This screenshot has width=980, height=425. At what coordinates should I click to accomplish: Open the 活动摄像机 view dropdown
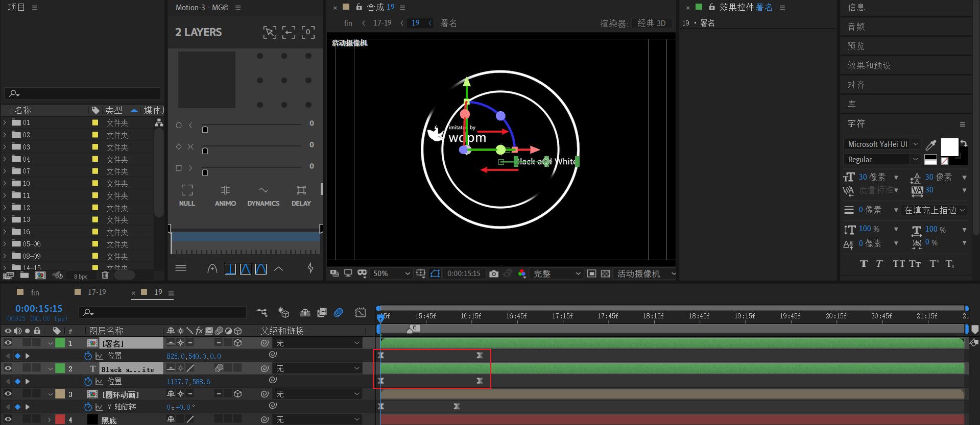click(x=646, y=273)
